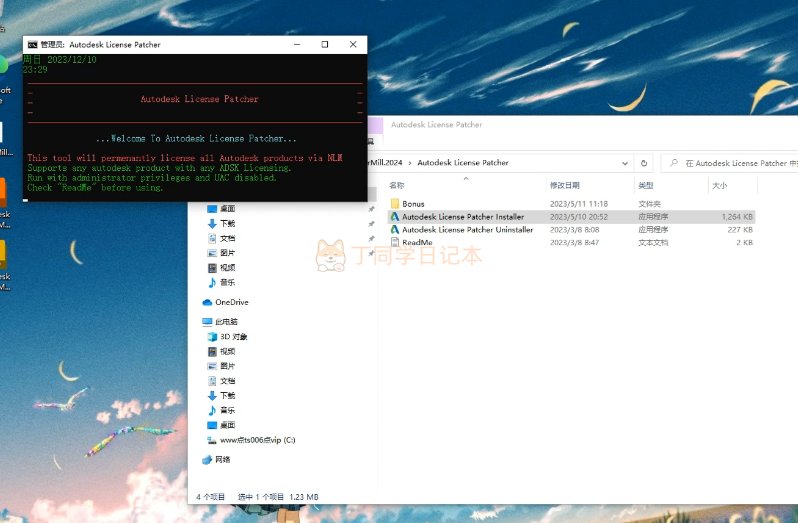798x523 pixels.
Task: Click the refresh button beside address bar
Action: pos(645,162)
